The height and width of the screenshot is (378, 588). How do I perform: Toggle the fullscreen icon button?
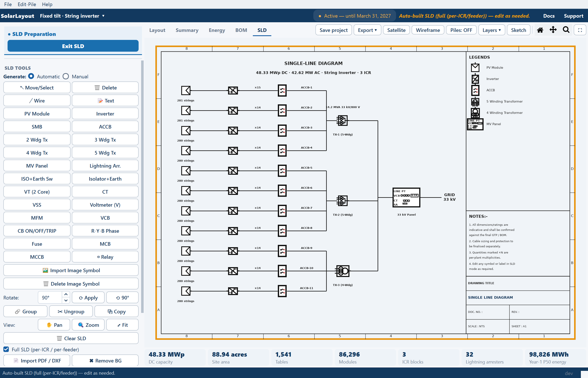click(580, 30)
